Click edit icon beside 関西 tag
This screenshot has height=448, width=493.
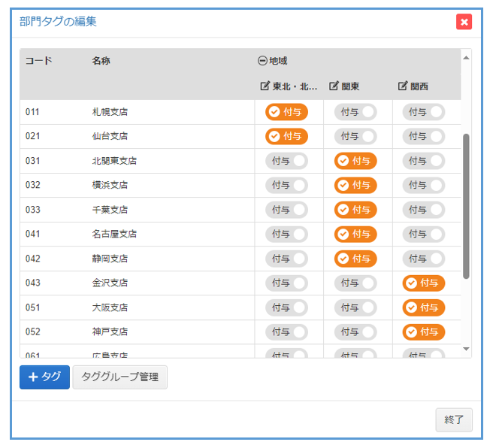(403, 86)
